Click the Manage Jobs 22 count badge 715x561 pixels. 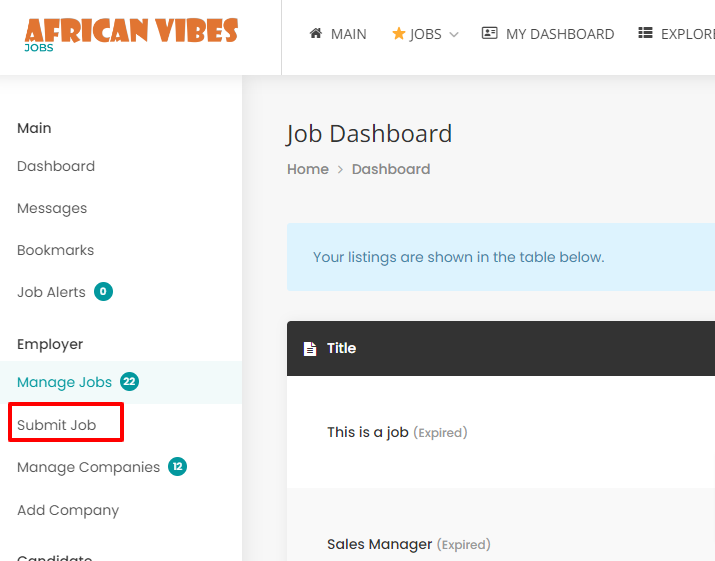pos(130,381)
